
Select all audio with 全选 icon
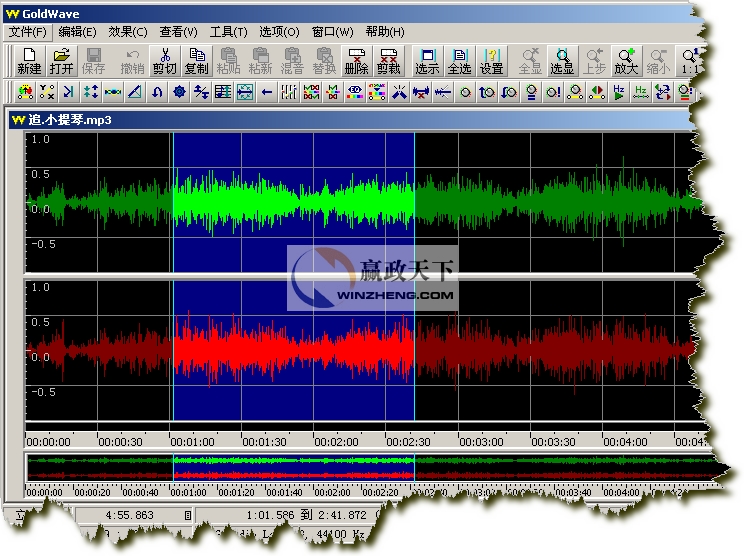pyautogui.click(x=459, y=61)
